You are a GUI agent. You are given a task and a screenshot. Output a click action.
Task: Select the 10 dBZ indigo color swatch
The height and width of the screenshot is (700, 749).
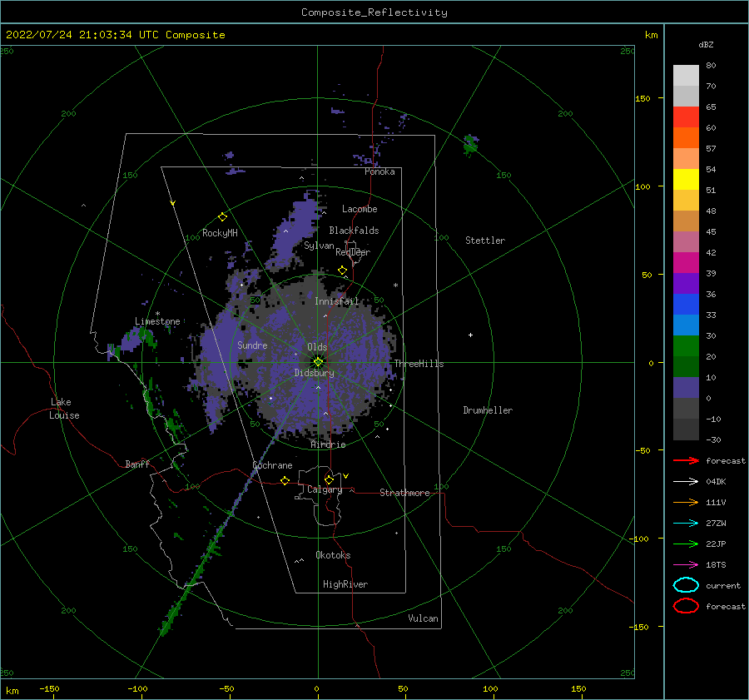[x=686, y=388]
